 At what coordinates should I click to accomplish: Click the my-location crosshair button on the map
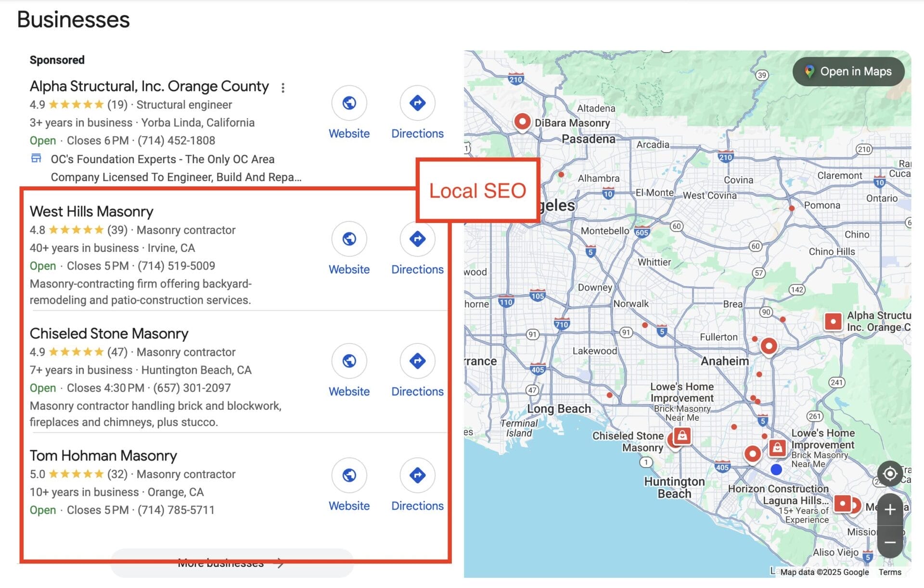click(x=890, y=474)
